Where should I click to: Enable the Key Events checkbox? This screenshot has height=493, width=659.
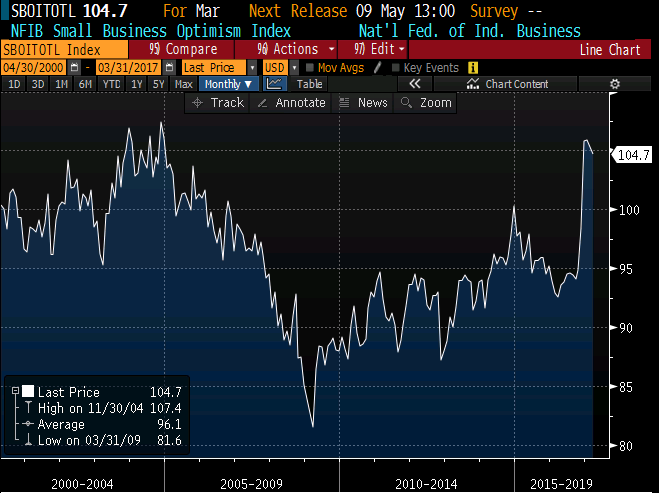[x=395, y=68]
